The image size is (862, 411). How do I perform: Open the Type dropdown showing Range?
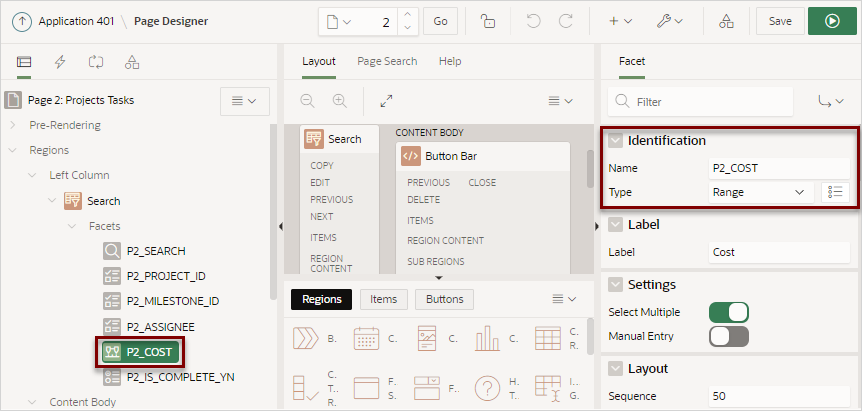tap(761, 193)
